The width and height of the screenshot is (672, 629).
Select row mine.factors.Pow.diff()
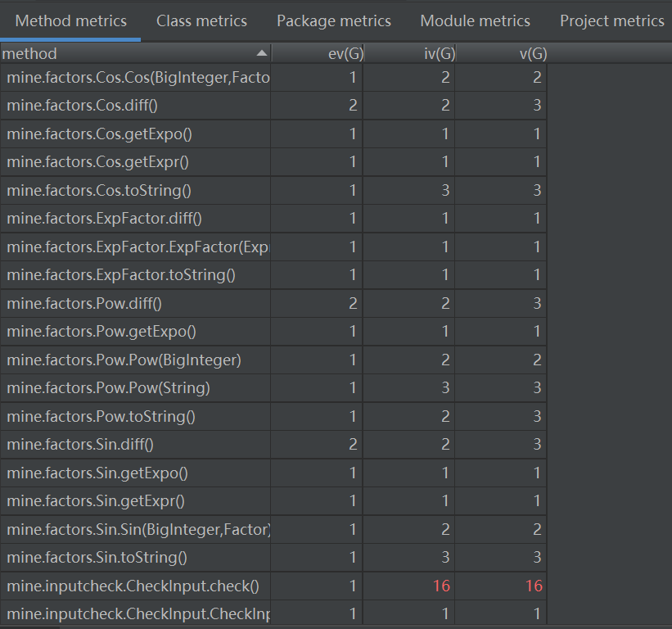point(273,303)
